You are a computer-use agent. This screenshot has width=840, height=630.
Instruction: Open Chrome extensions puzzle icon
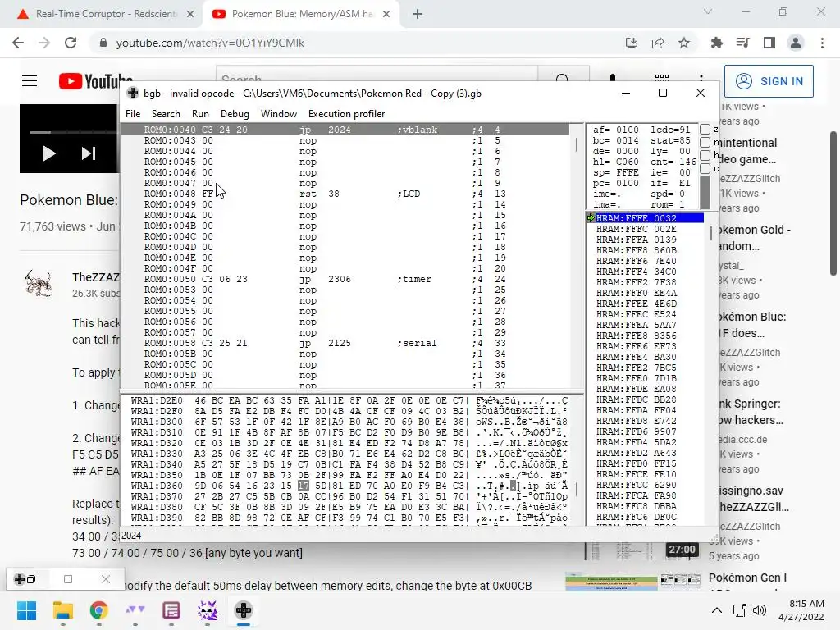[716, 43]
